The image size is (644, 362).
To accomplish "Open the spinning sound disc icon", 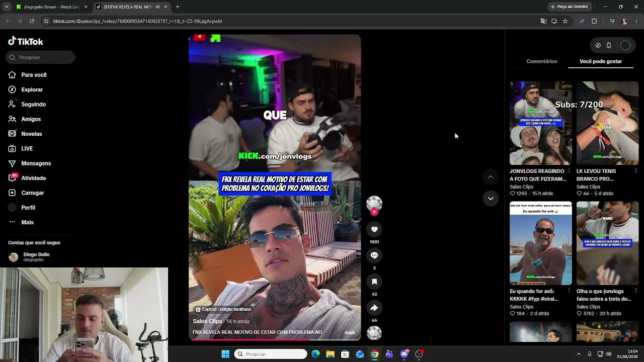I will [x=374, y=333].
